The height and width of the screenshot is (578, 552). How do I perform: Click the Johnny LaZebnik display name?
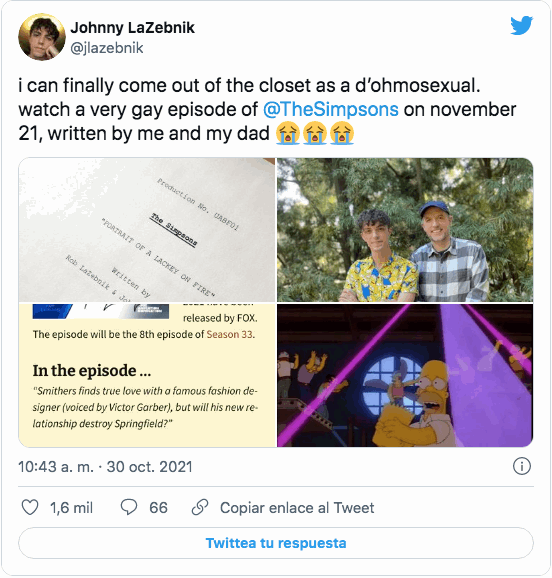[132, 28]
